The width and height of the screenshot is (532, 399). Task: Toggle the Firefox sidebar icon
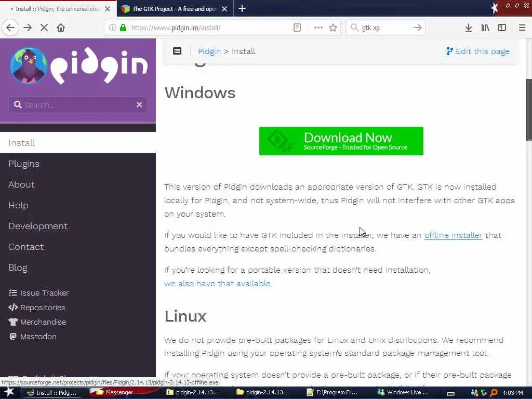[502, 28]
